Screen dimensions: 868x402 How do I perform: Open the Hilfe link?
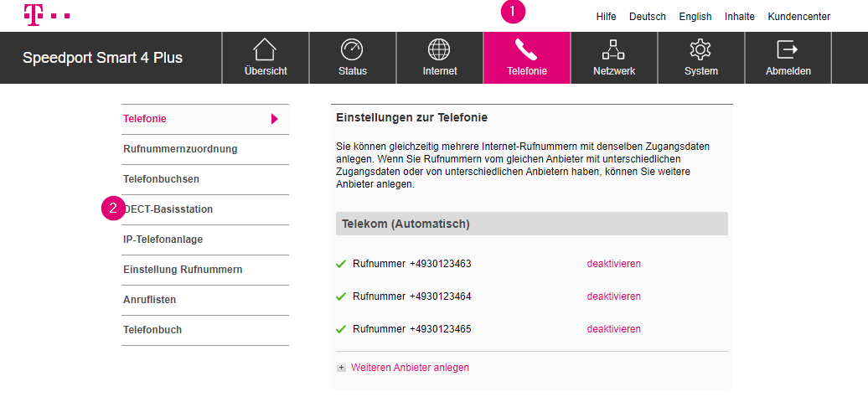click(606, 17)
